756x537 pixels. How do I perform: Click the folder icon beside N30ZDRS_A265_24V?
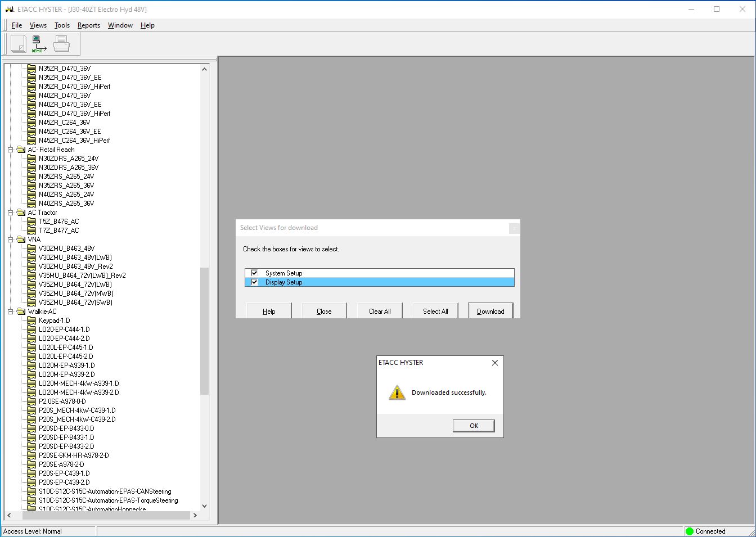point(32,159)
